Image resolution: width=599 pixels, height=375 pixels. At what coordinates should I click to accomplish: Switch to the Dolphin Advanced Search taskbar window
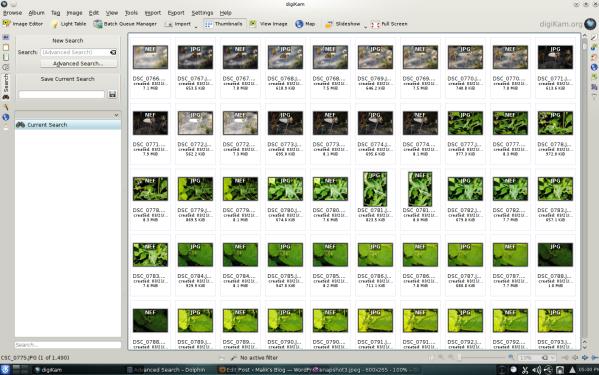click(x=166, y=370)
